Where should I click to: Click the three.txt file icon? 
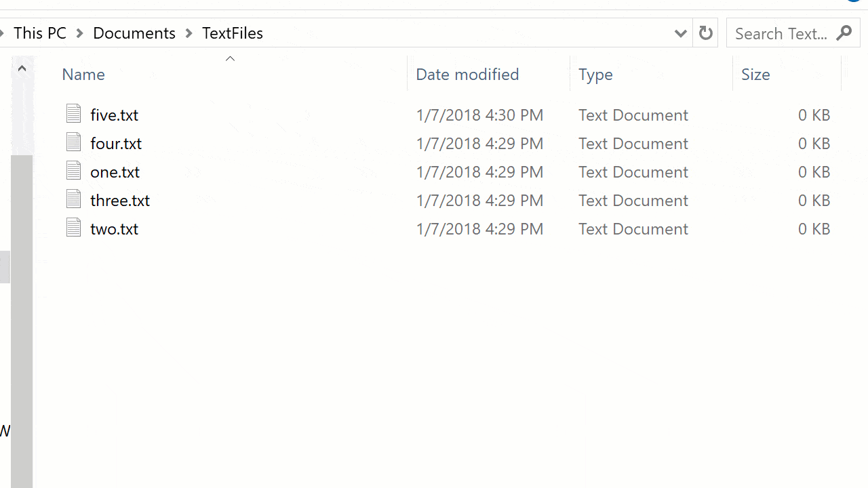[x=74, y=199]
